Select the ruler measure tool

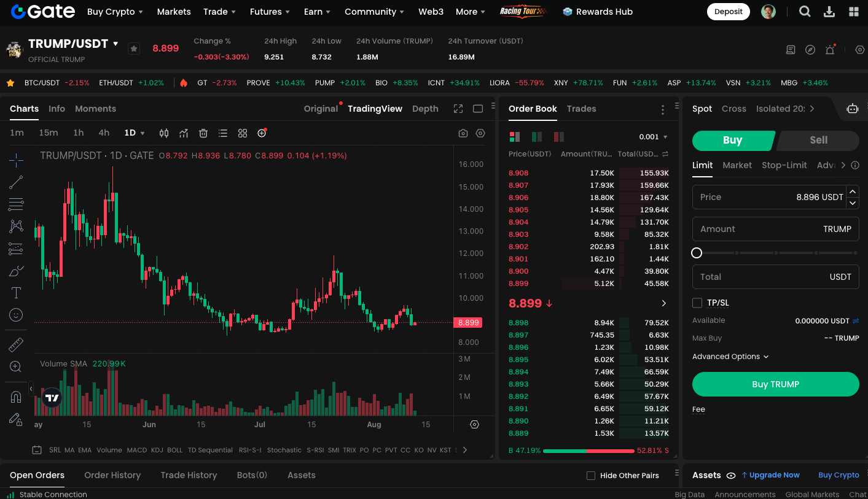16,345
